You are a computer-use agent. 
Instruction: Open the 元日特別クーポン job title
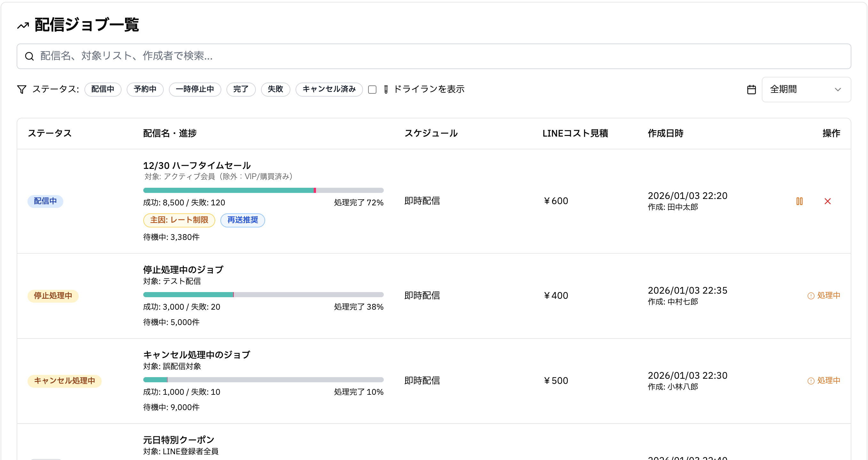click(x=179, y=440)
